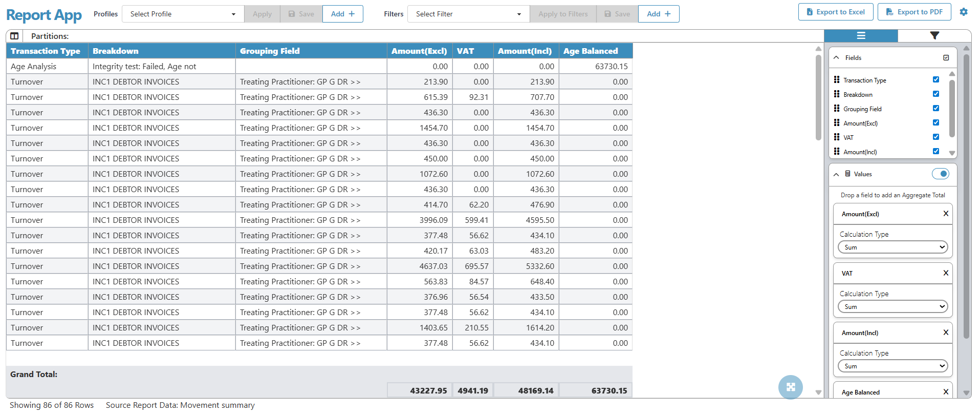Add a new filter
The image size is (980, 415).
tap(659, 14)
